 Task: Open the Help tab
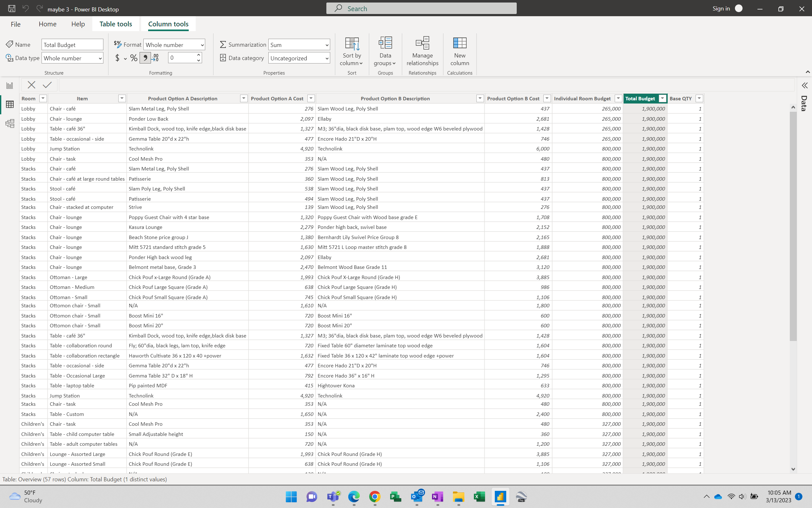(78, 24)
